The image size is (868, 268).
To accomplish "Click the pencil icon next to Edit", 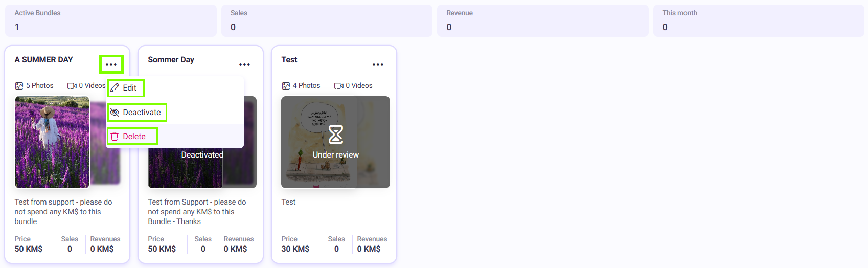I will (115, 88).
